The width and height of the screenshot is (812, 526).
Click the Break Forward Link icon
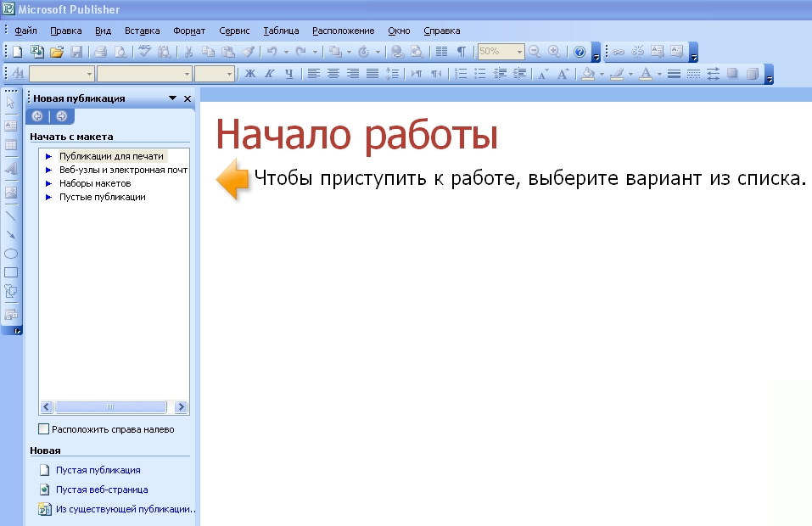pyautogui.click(x=638, y=51)
